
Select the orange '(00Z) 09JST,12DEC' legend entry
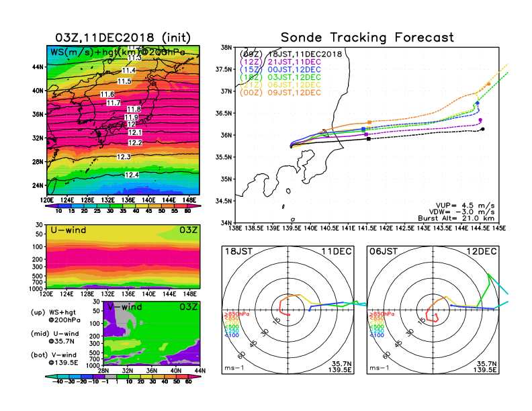(280, 93)
